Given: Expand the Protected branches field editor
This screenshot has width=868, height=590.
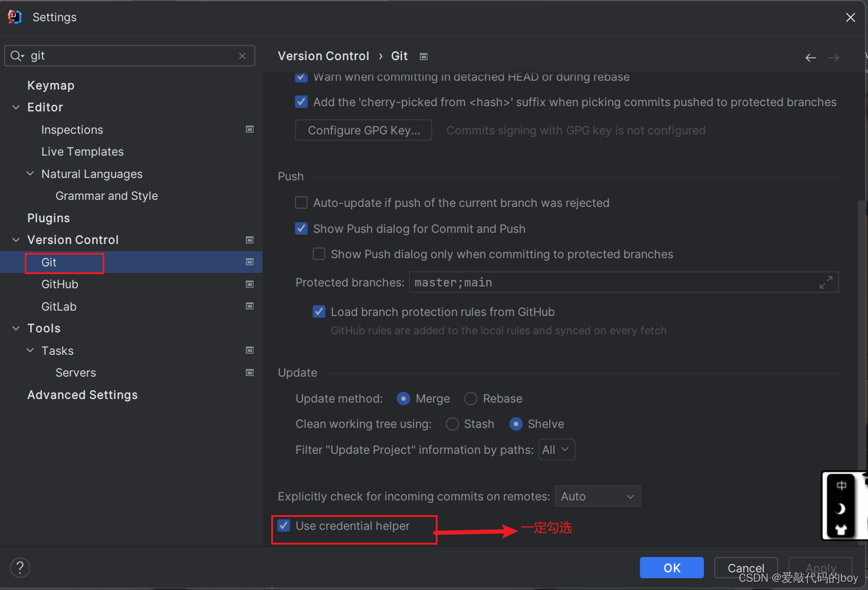Looking at the screenshot, I should pyautogui.click(x=826, y=282).
